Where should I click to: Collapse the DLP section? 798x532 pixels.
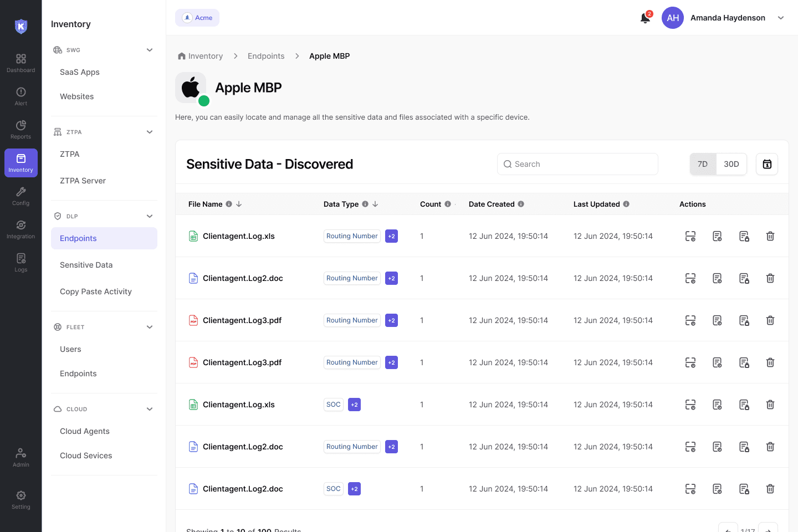[150, 216]
